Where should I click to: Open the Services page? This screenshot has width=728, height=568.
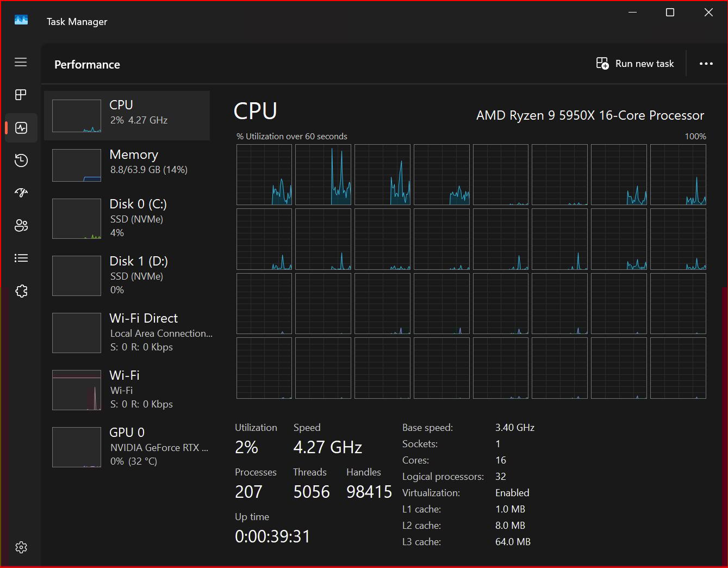[x=21, y=291]
